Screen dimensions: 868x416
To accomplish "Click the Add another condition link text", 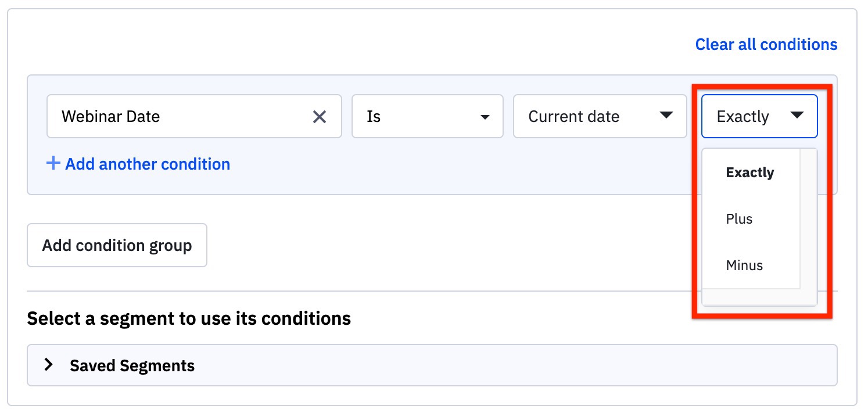I will pyautogui.click(x=148, y=164).
